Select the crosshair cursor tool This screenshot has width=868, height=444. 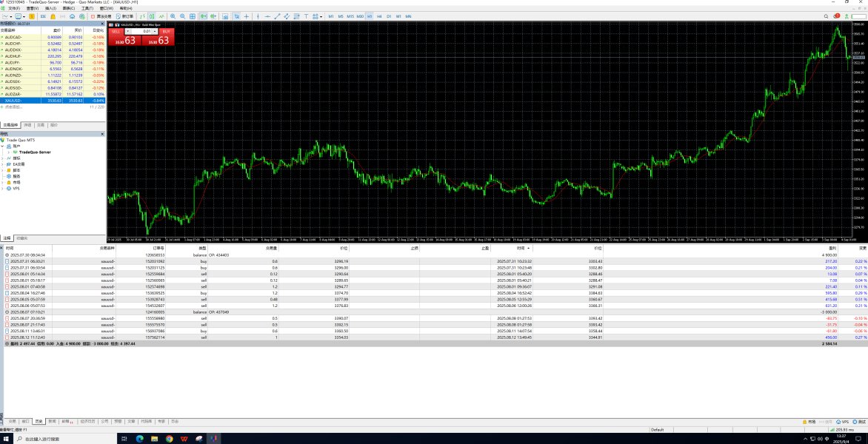tap(247, 16)
